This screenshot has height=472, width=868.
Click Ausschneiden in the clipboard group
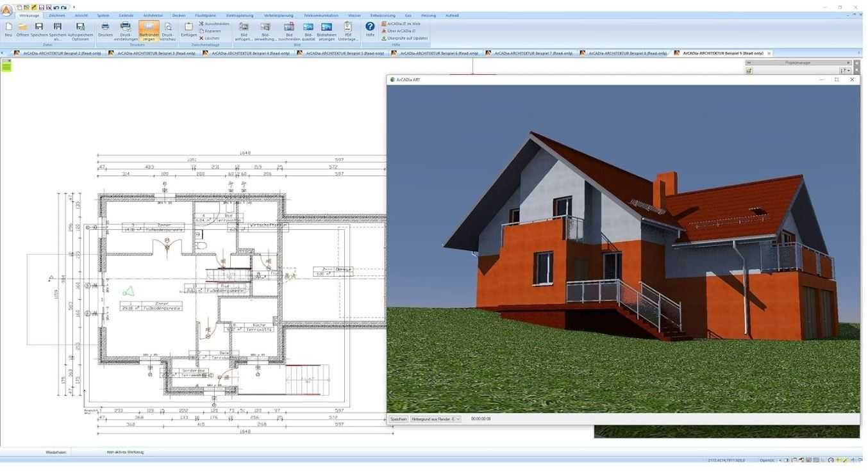coord(213,24)
